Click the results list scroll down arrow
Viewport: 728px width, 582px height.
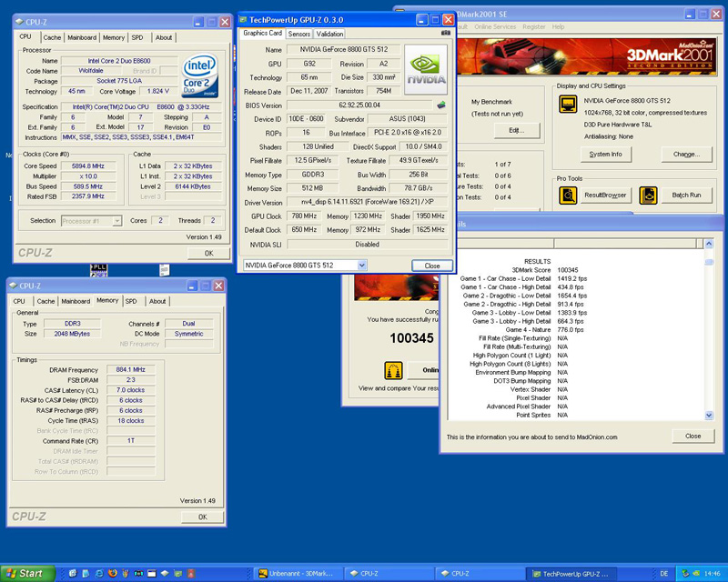[x=709, y=416]
